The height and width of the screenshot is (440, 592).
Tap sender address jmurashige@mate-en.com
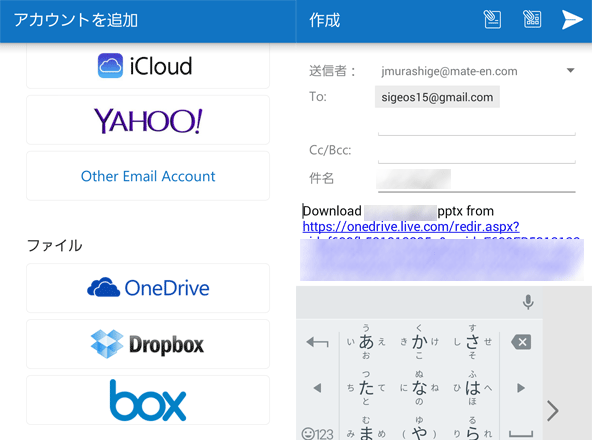449,71
